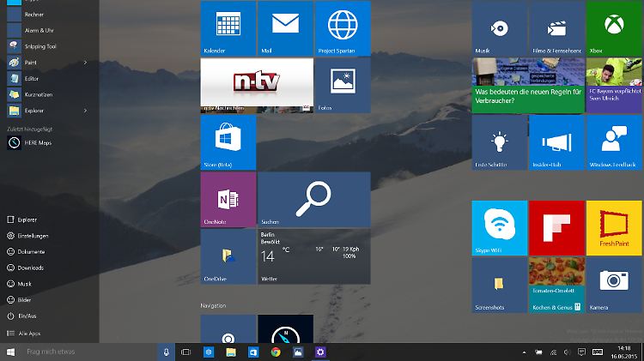Screen dimensions: 644x361
Task: Open the news tile about Regeln für Verbraucher
Action: pos(528,86)
